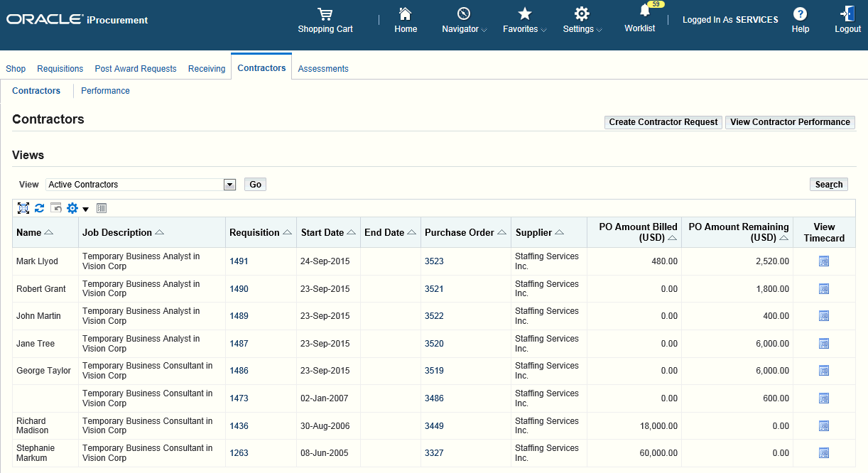868x473 pixels.
Task: Click the column settings icon in table toolbar
Action: click(102, 208)
